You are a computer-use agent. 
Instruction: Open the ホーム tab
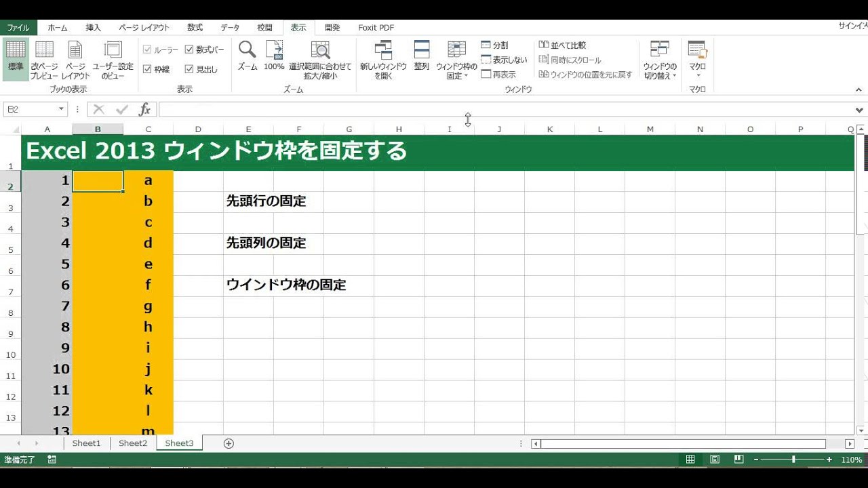click(58, 28)
